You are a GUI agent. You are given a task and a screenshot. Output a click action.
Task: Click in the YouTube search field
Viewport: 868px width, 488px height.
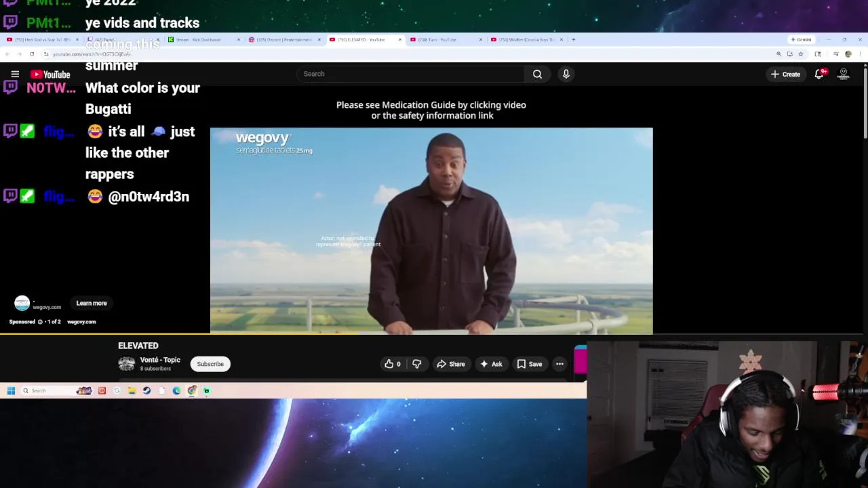pyautogui.click(x=410, y=74)
